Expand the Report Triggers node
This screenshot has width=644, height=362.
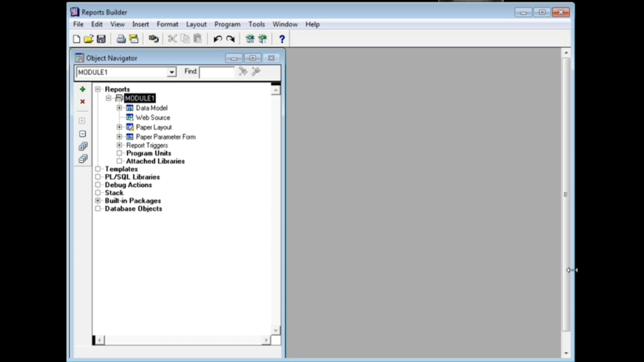(x=119, y=145)
